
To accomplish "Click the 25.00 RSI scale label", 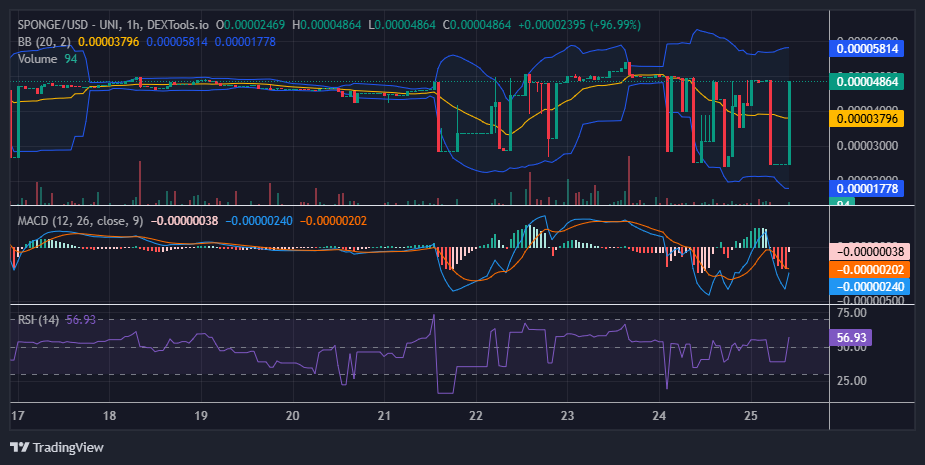I will (852, 381).
